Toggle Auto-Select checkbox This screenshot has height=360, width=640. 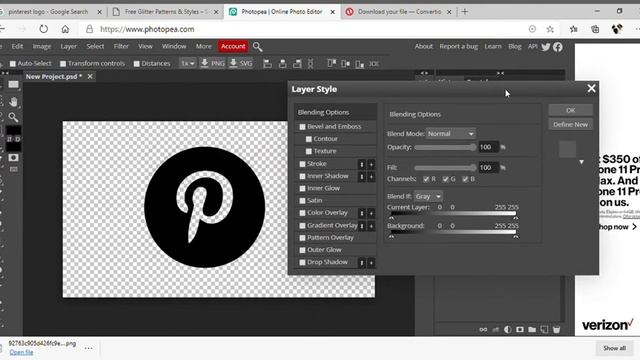pos(13,64)
